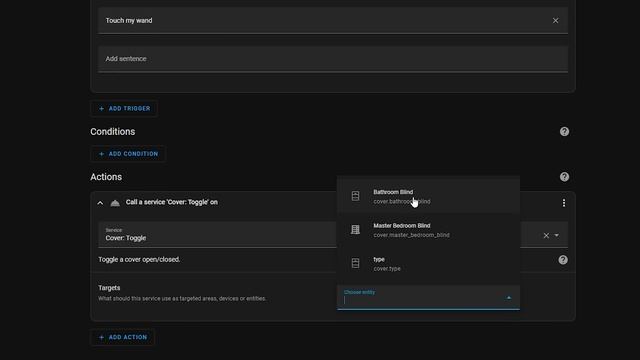Viewport: 640px width, 360px height.
Task: Collapse the Choose entity dropdown arrow
Action: coord(509,298)
